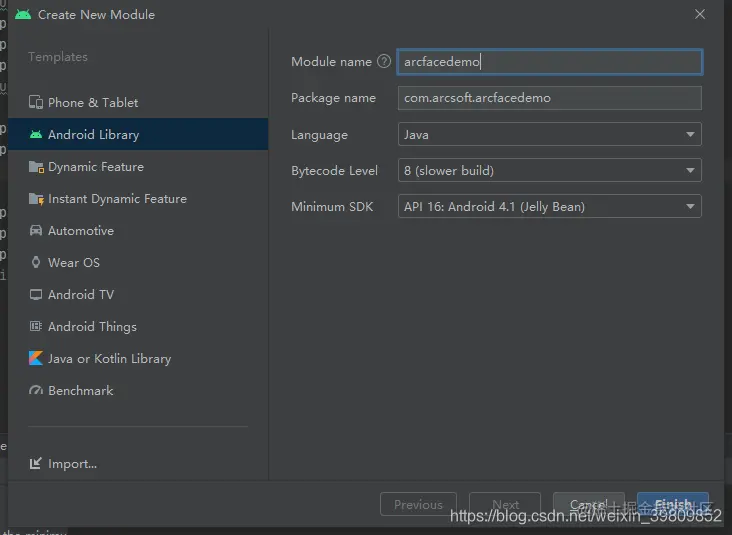The height and width of the screenshot is (535, 732).
Task: Click the Benchmark gauge icon
Action: [x=36, y=390]
